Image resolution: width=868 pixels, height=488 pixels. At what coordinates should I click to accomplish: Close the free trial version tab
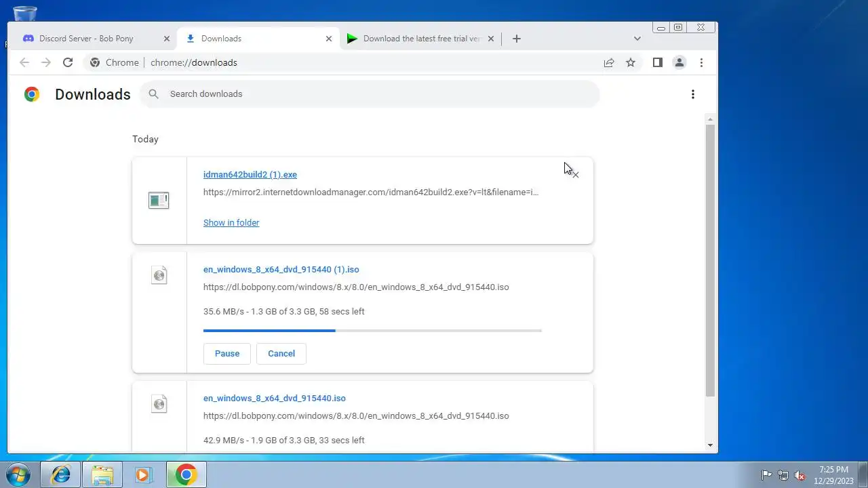[491, 39]
